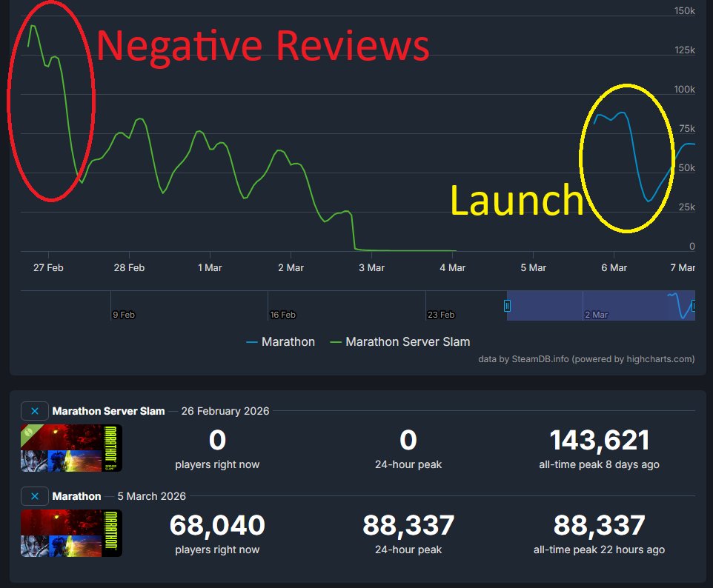
Task: Click 'all-time peak 22 hours ago' caption
Action: [x=600, y=549]
